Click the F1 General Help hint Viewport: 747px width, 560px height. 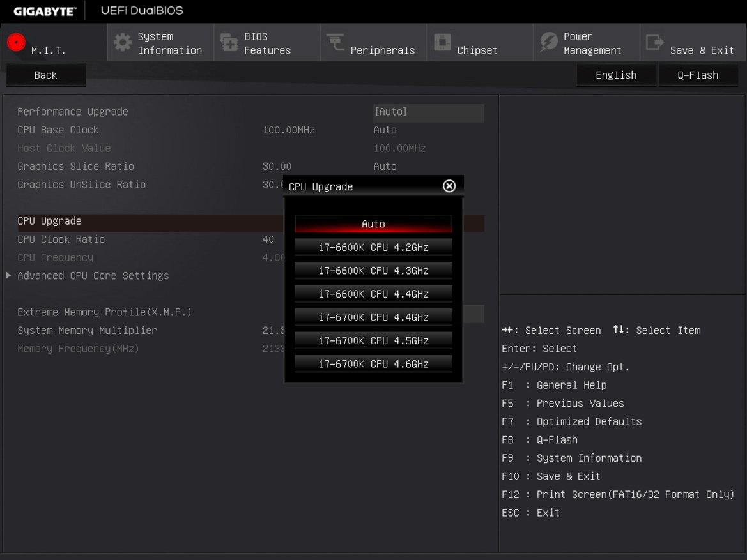(x=554, y=385)
